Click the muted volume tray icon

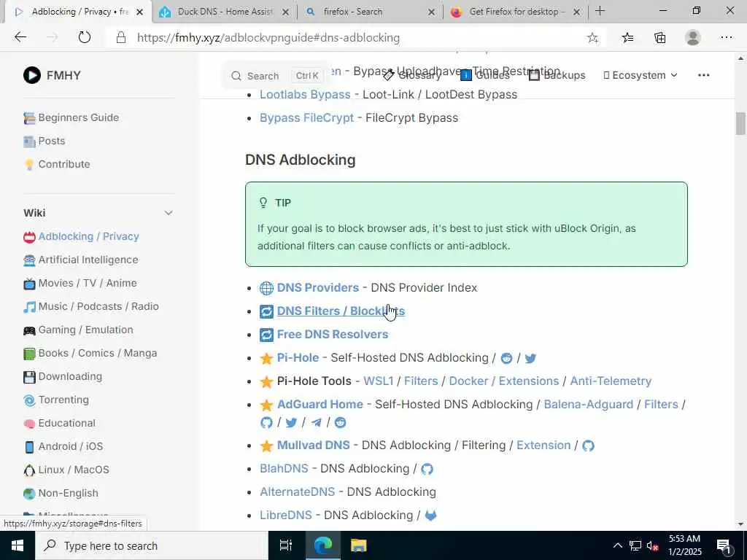point(652,545)
